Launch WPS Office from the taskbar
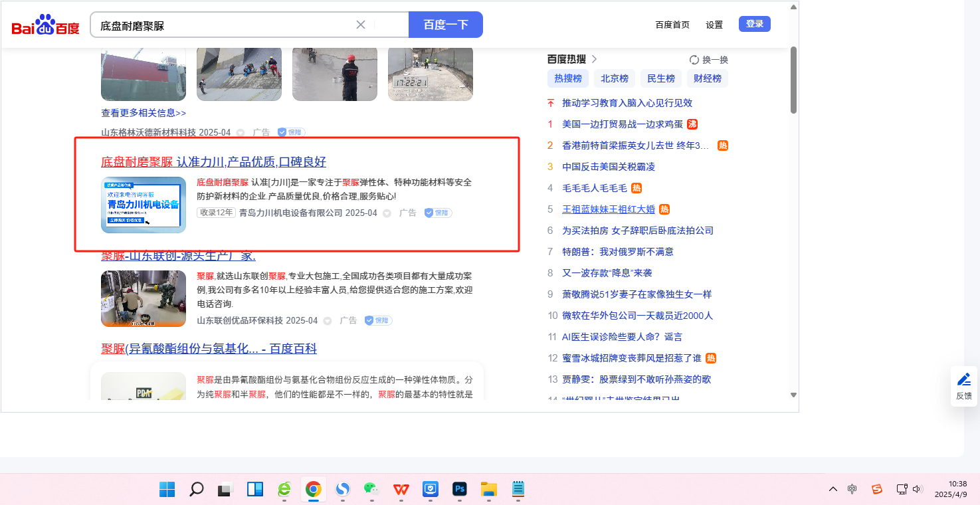This screenshot has width=980, height=505. pyautogui.click(x=401, y=489)
